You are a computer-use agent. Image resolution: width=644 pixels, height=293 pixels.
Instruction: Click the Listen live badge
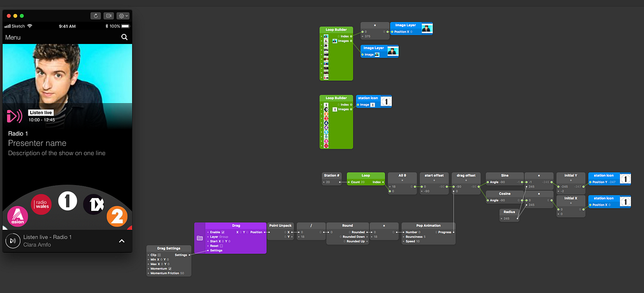click(x=40, y=112)
